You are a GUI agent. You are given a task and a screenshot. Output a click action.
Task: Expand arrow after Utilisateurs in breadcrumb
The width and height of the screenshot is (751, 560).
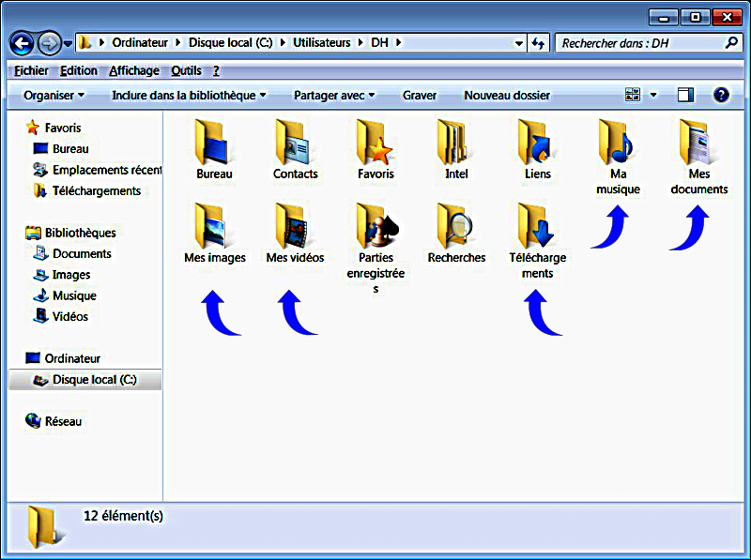click(360, 42)
